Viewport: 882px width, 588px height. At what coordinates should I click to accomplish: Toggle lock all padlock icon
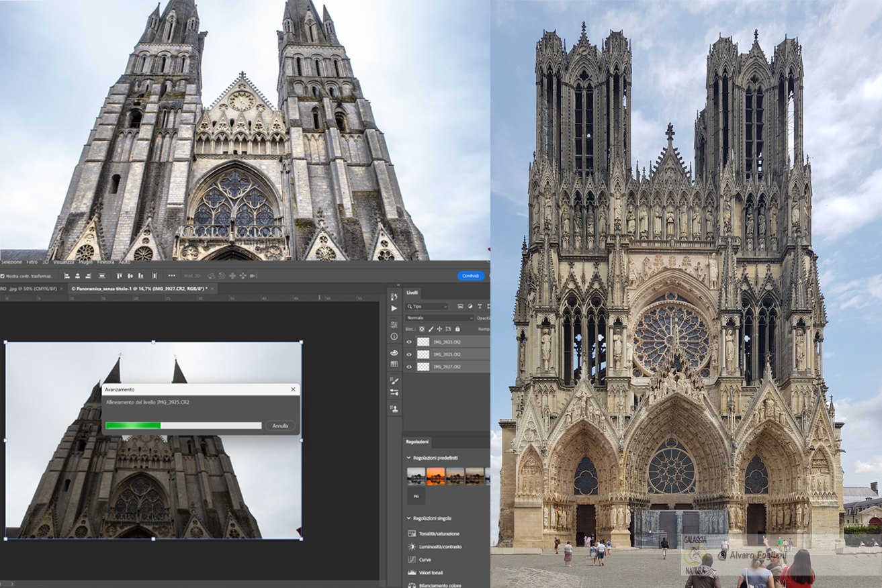click(x=457, y=329)
